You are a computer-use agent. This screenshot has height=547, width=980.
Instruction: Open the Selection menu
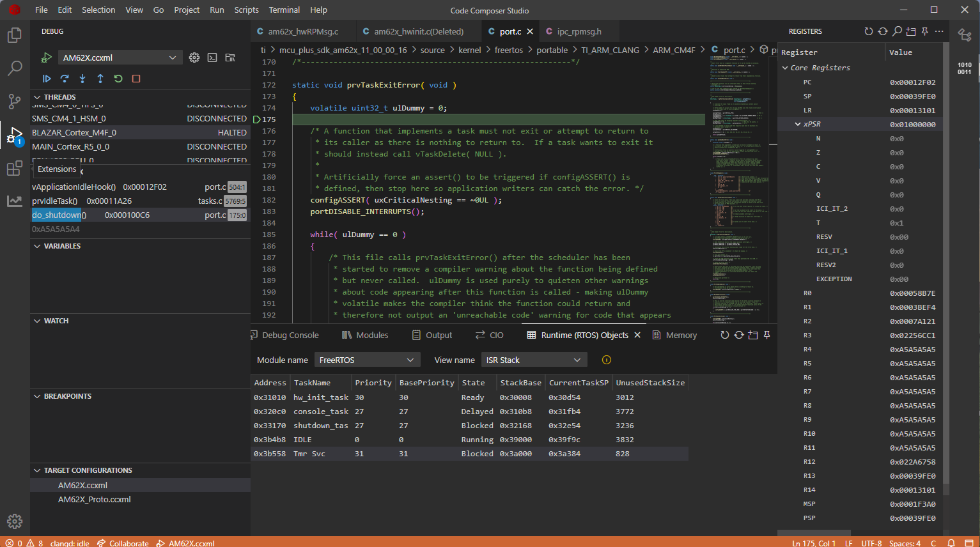pos(98,10)
